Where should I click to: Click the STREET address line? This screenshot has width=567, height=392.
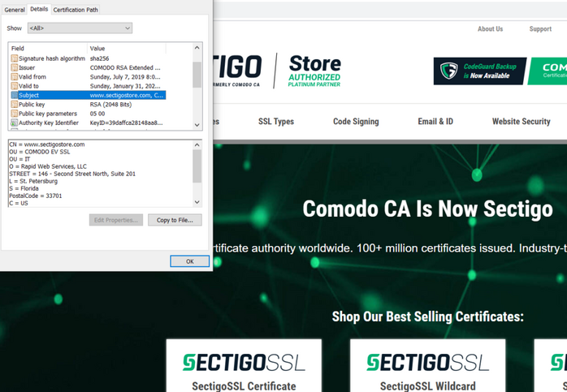click(72, 174)
